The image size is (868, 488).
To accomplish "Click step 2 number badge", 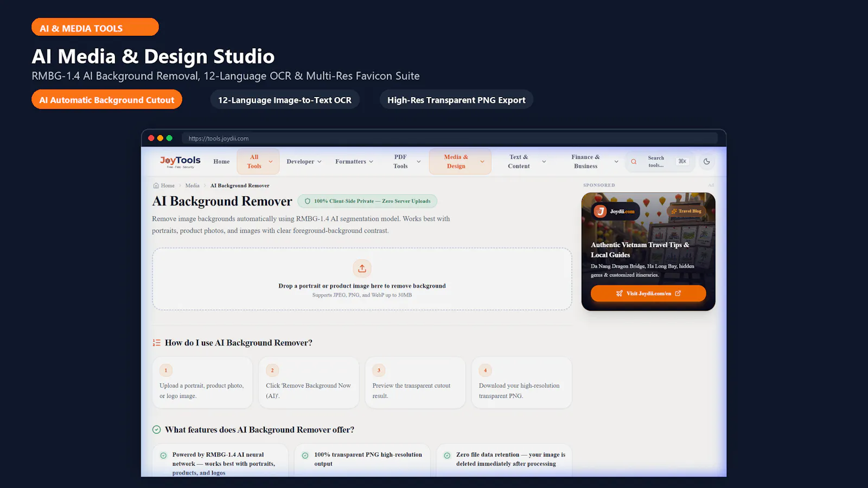I will coord(272,370).
